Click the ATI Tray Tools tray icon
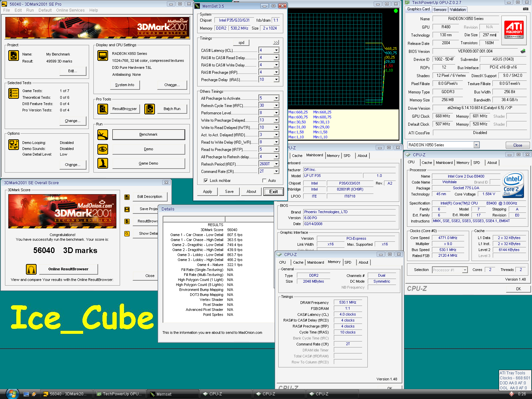 click(x=512, y=394)
